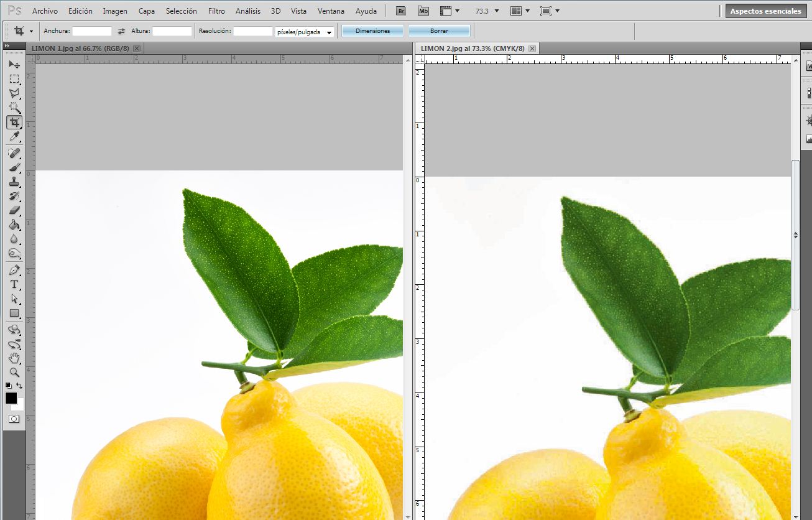812x520 pixels.
Task: Open the Análisis menu
Action: 248,11
